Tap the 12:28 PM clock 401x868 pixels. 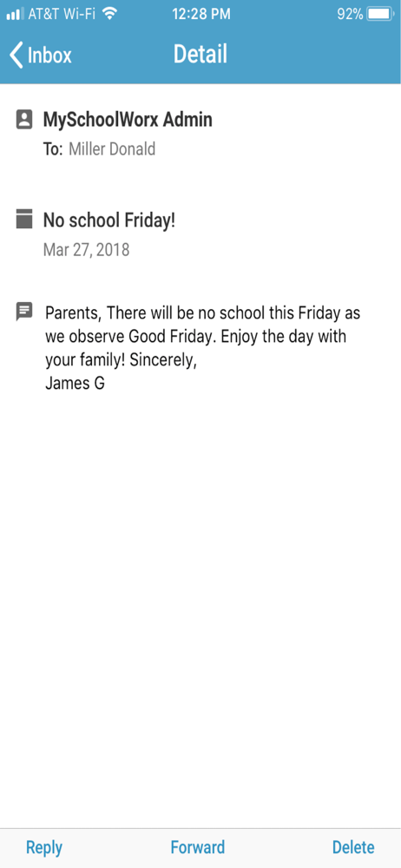coord(201,15)
